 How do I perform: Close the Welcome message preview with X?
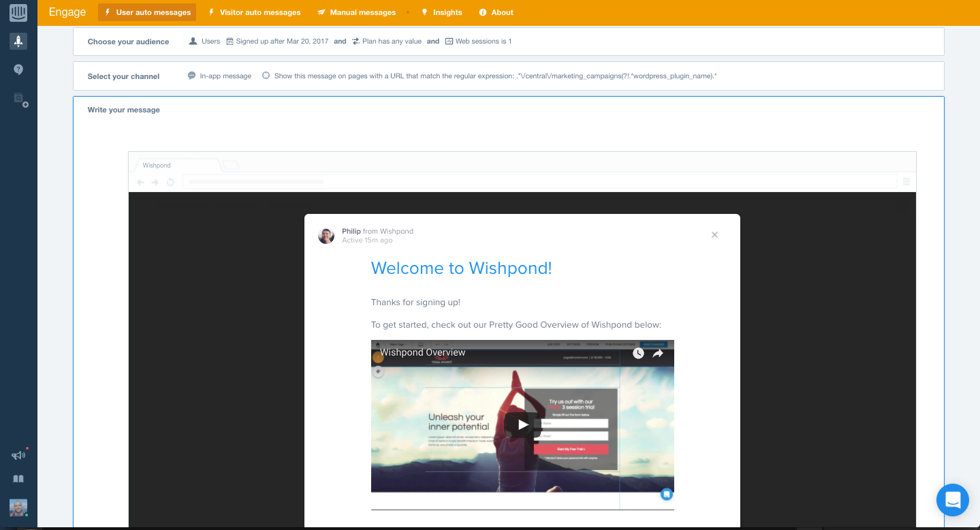[714, 234]
